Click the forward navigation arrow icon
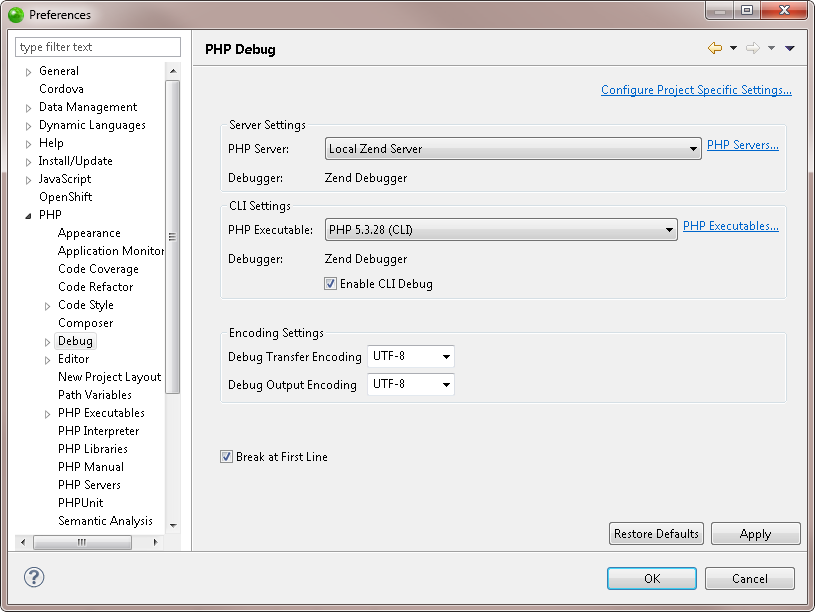Screen dimensions: 815x612 tap(753, 48)
